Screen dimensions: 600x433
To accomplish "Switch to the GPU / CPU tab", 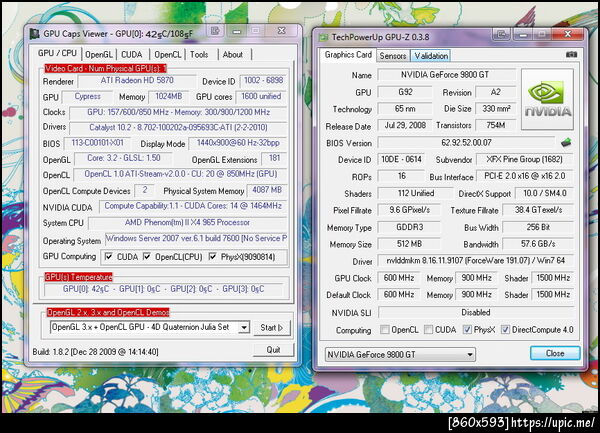I will (57, 54).
